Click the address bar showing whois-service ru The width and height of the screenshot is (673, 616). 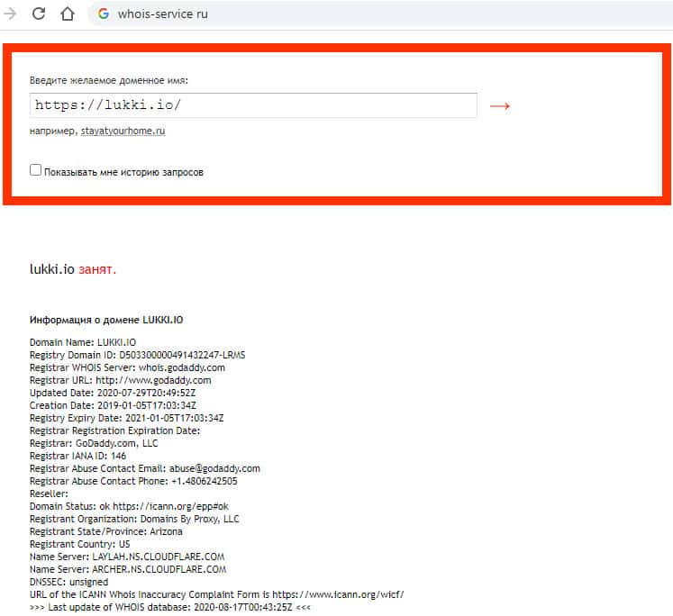(x=382, y=14)
